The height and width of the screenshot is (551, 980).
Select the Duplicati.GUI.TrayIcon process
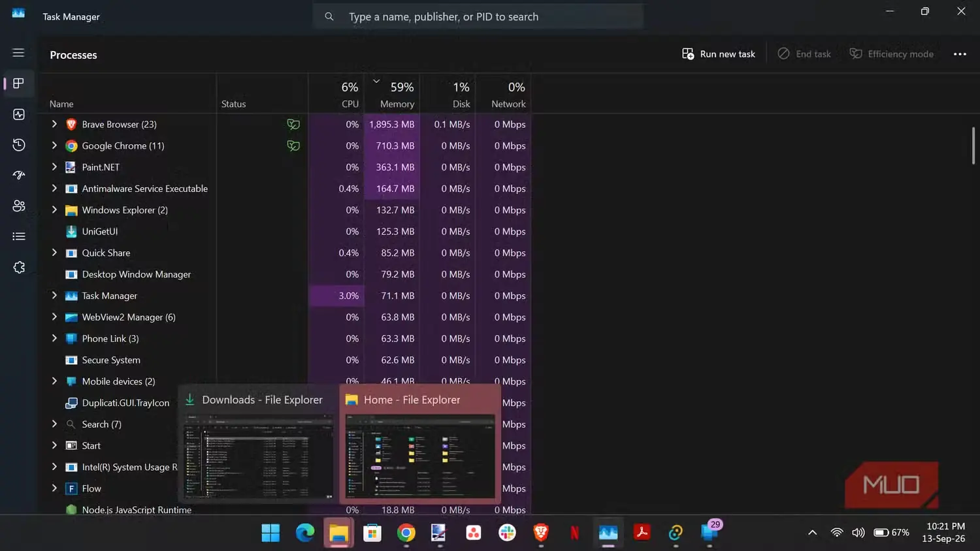tap(125, 403)
